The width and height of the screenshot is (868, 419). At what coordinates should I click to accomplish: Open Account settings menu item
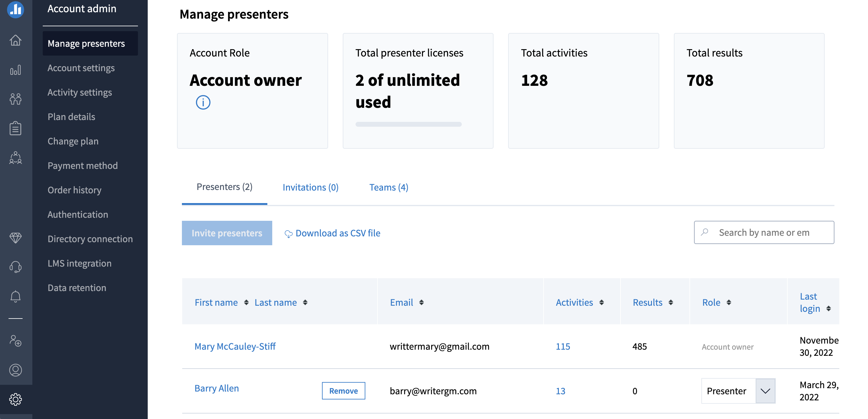tap(81, 68)
